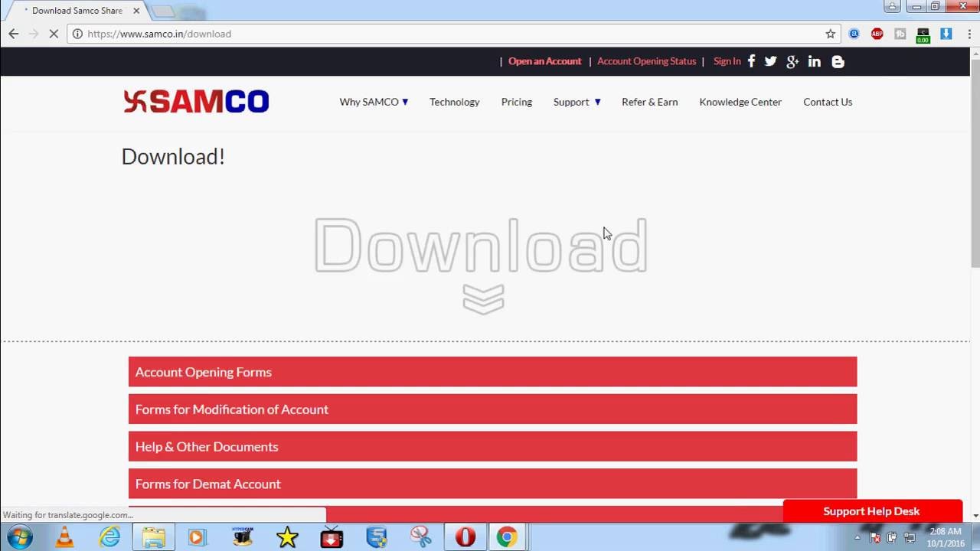
Task: Open the HyperCam taskbar icon
Action: pos(243,537)
